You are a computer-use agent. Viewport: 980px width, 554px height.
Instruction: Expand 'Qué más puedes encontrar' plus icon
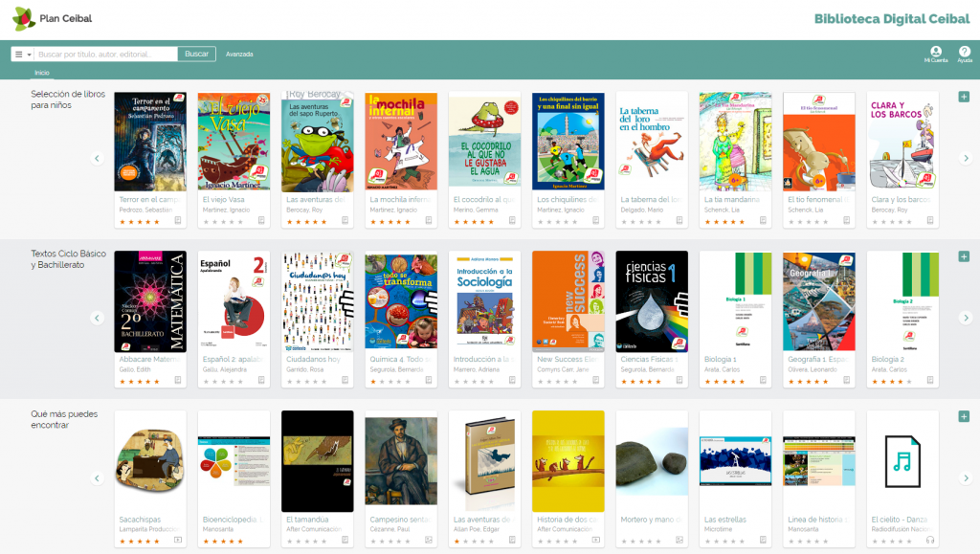[x=964, y=416]
